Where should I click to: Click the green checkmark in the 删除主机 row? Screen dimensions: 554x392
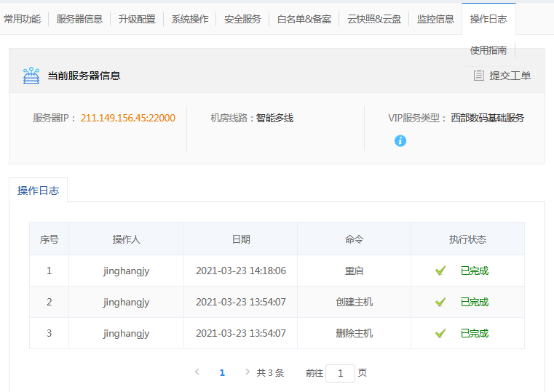[440, 333]
